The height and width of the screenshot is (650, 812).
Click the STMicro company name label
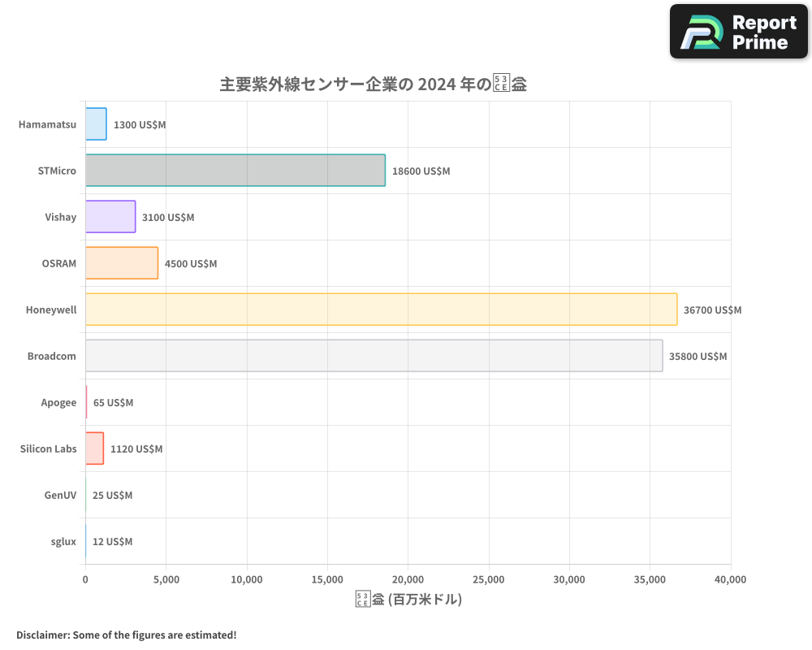[x=57, y=171]
